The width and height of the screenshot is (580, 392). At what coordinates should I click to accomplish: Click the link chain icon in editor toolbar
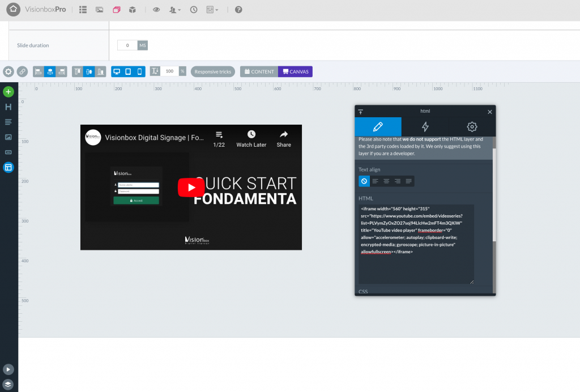click(22, 71)
